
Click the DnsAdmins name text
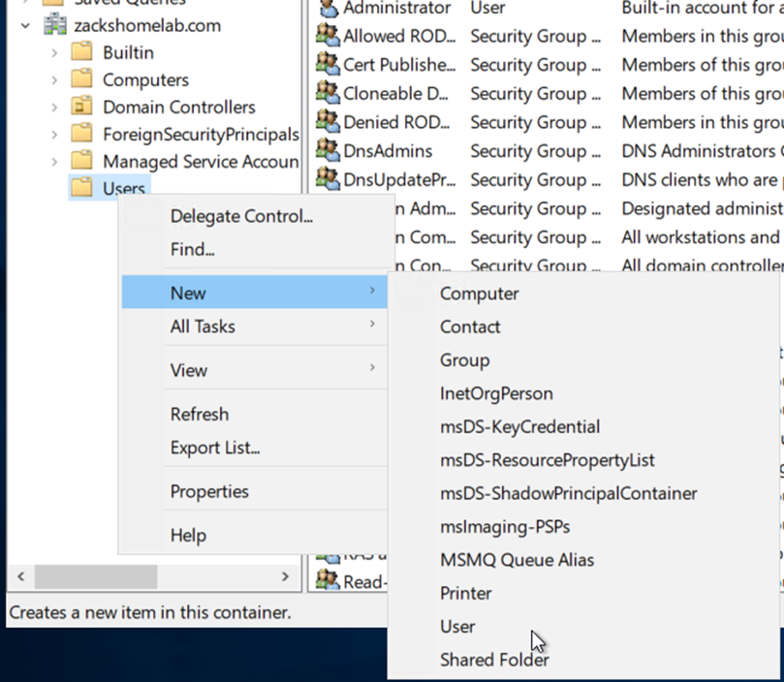click(388, 151)
